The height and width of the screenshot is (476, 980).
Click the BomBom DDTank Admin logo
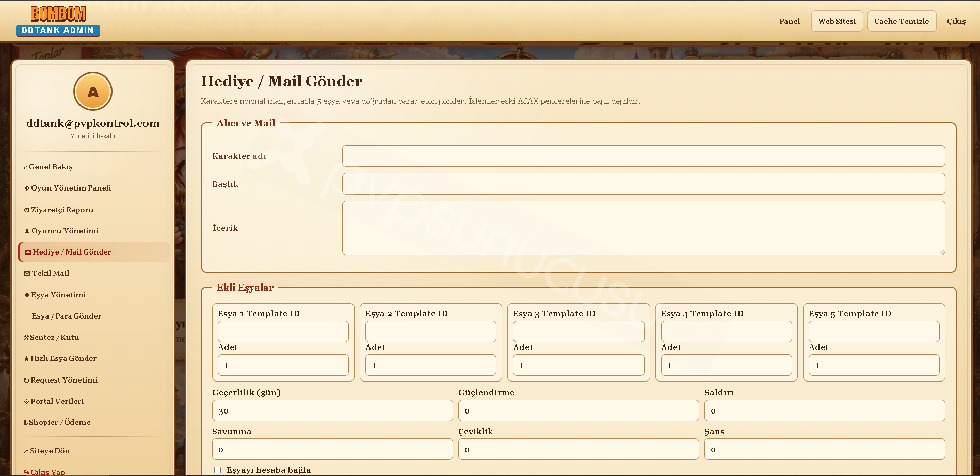[58, 21]
